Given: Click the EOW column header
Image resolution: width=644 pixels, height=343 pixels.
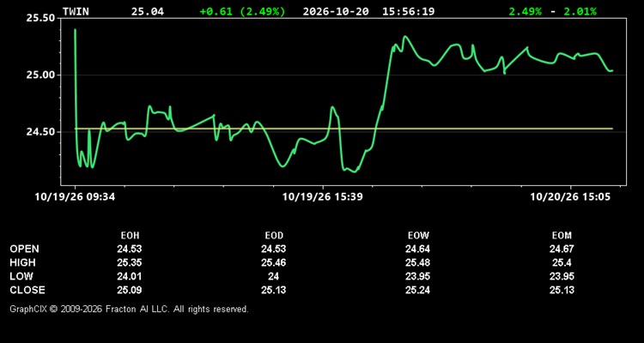Looking at the screenshot, I should 418,236.
